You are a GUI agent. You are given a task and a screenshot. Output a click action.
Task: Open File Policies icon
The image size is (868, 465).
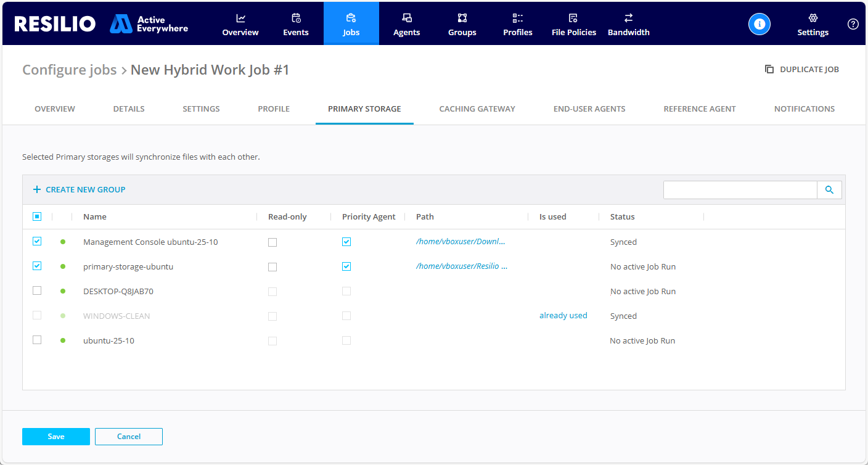pyautogui.click(x=573, y=18)
